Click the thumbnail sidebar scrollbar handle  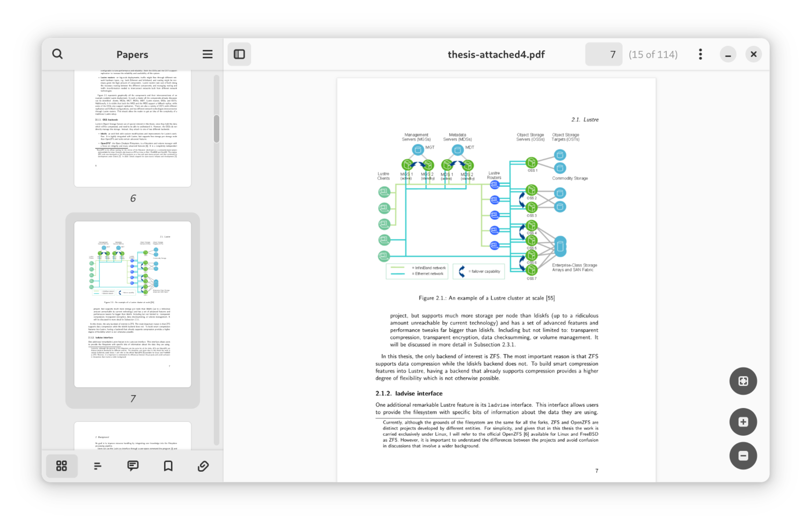coord(216,129)
